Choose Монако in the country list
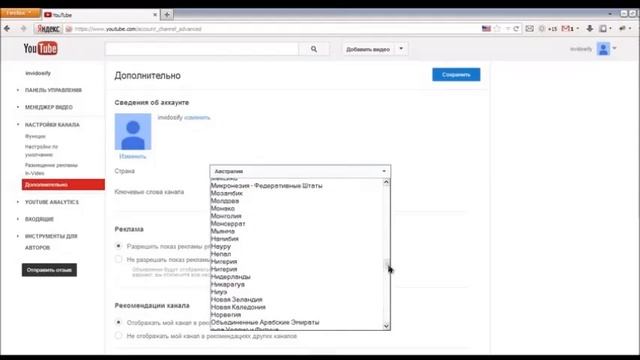 (x=222, y=208)
